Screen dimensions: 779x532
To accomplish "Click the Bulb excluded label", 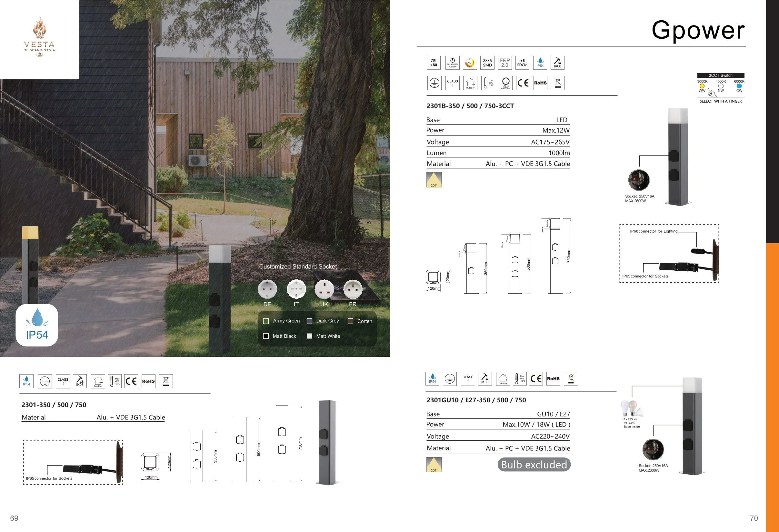I will 534,464.
